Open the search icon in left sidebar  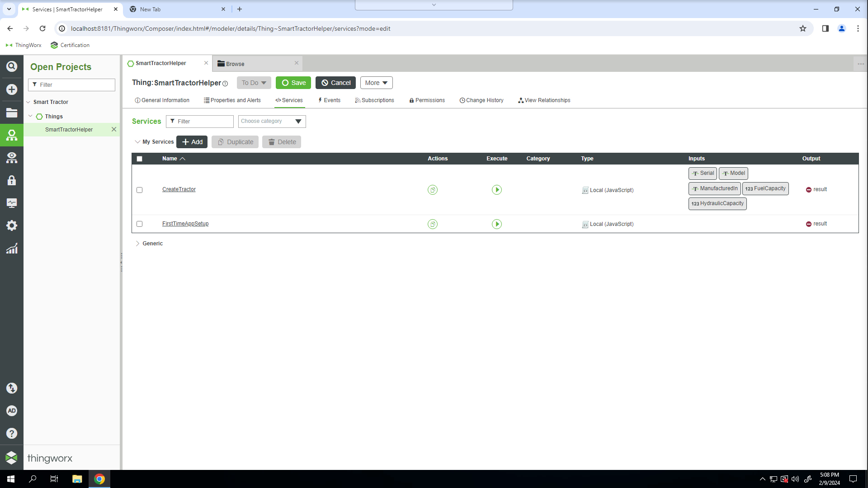tap(12, 66)
